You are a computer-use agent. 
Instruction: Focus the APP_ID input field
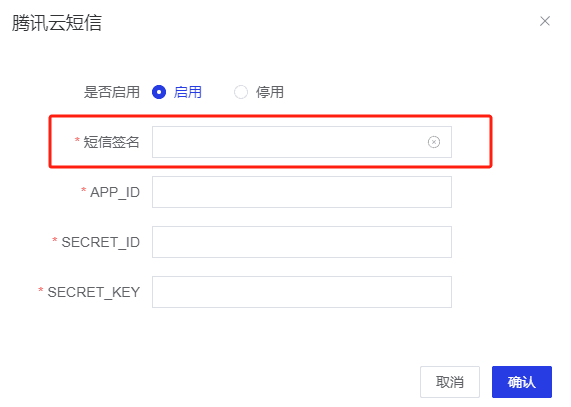click(302, 192)
